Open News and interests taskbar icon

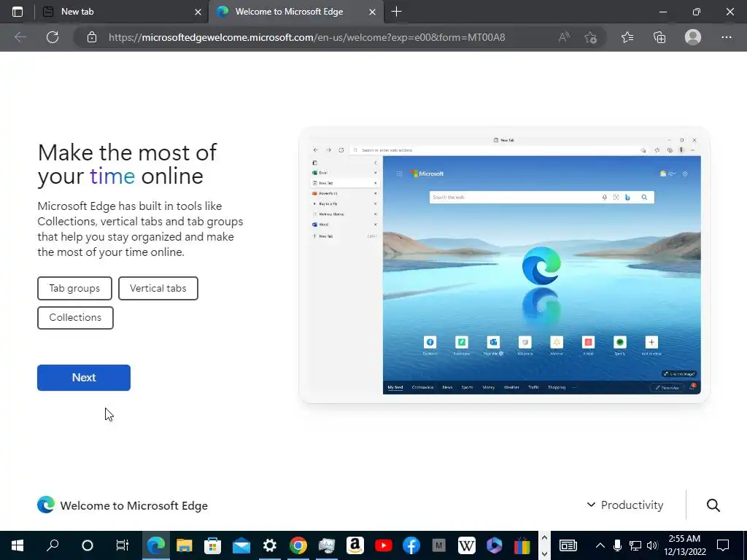[568, 545]
